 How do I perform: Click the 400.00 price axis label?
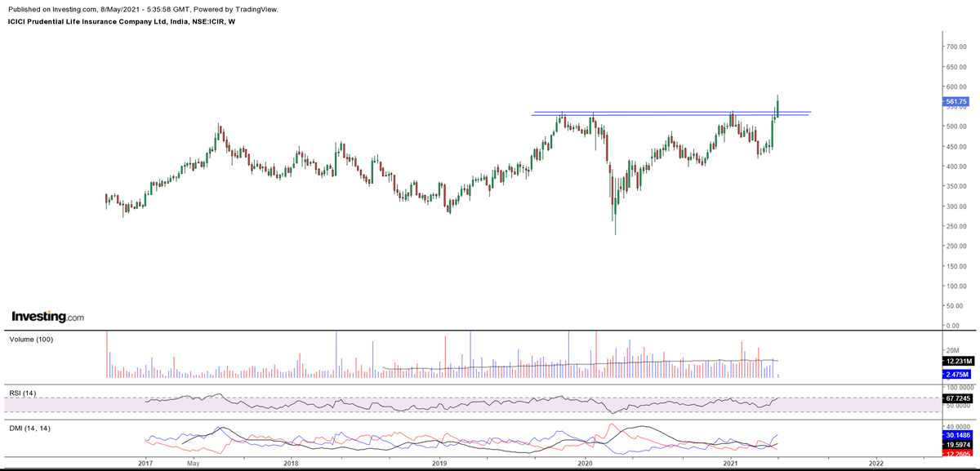(956, 167)
